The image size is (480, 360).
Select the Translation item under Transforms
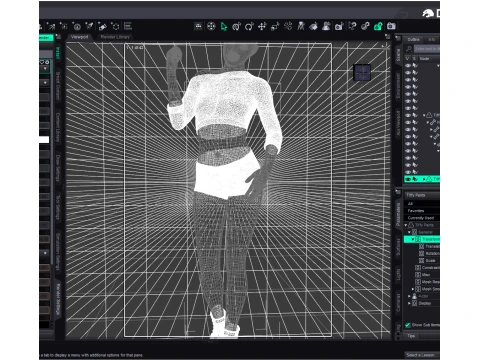429,246
